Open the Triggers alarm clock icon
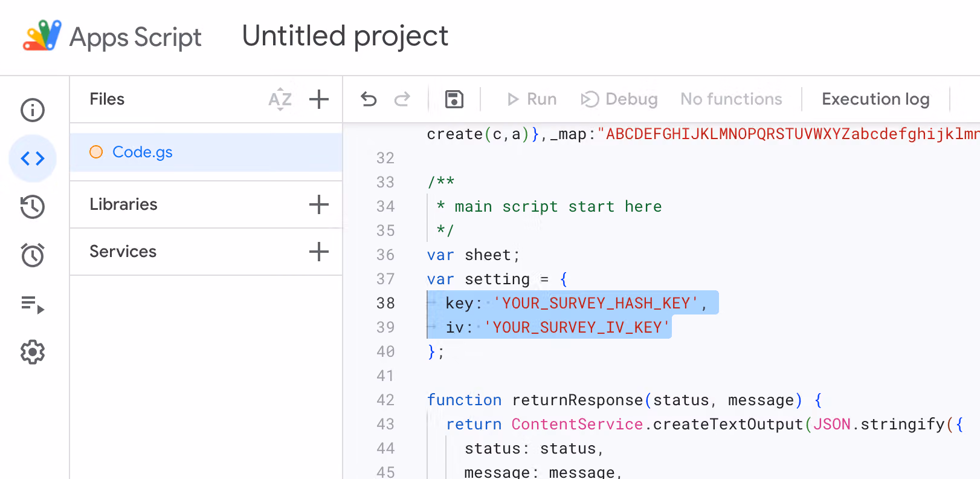 [x=33, y=255]
